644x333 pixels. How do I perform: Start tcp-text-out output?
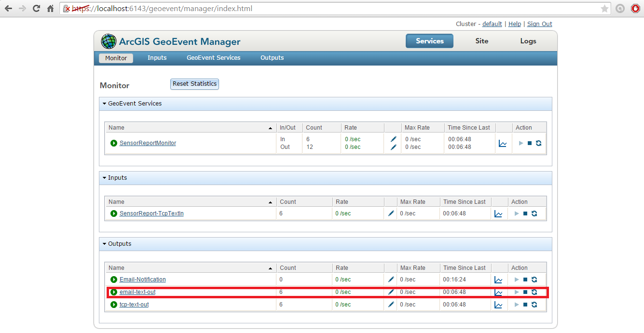(x=517, y=305)
